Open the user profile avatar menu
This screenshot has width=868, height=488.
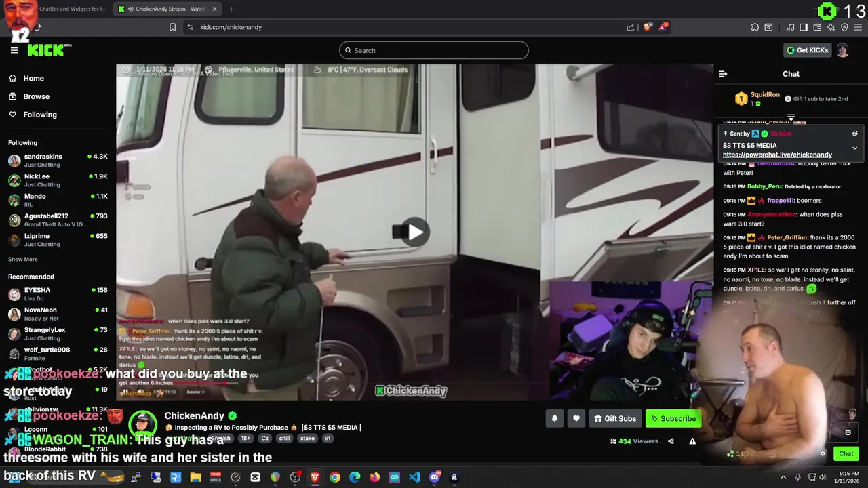click(x=842, y=50)
